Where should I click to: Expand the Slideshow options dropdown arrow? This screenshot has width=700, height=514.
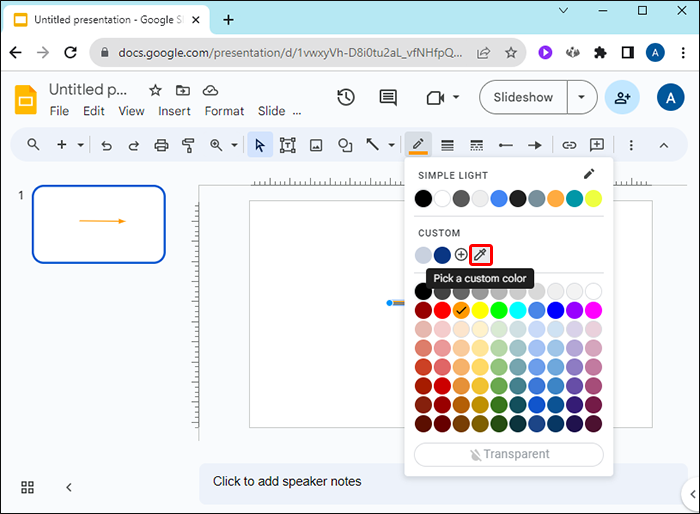click(x=582, y=97)
